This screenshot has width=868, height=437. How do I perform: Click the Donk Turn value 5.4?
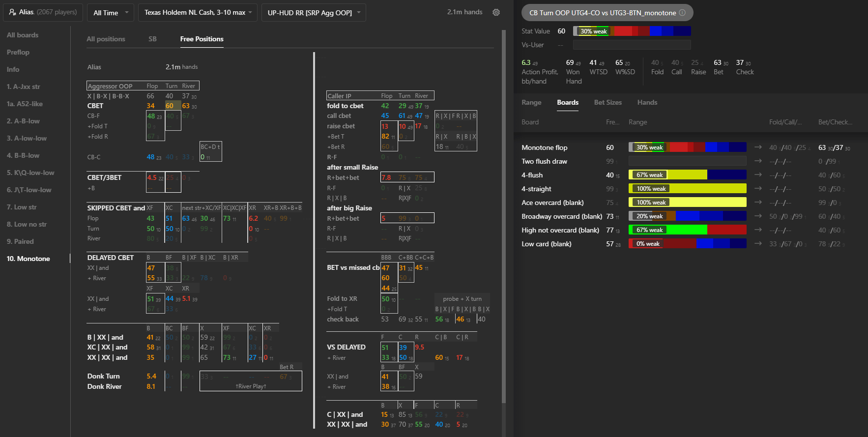[151, 376]
